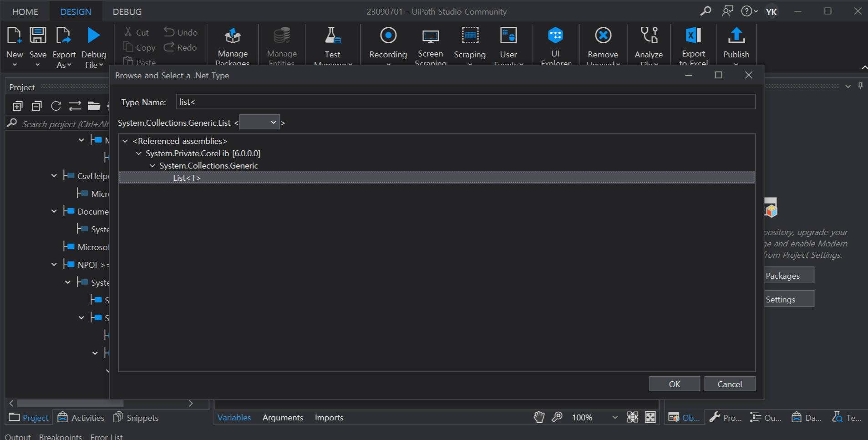Image resolution: width=868 pixels, height=440 pixels.
Task: Refresh the Project panel
Action: tap(56, 106)
